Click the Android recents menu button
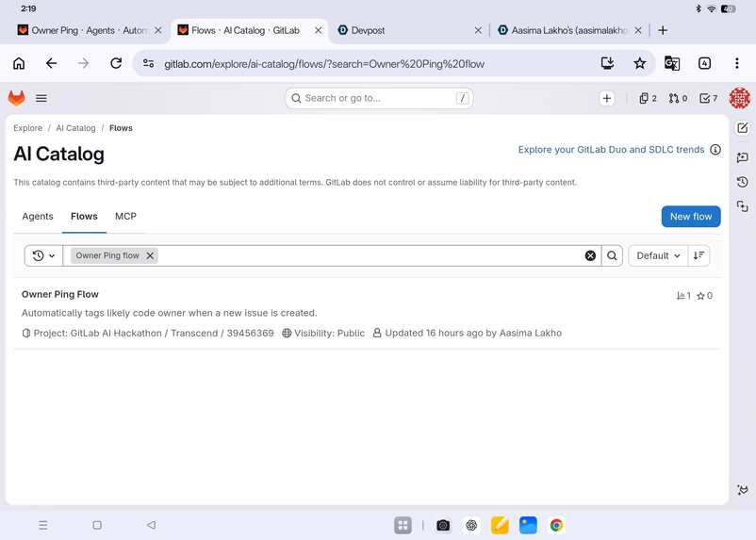 tap(43, 525)
